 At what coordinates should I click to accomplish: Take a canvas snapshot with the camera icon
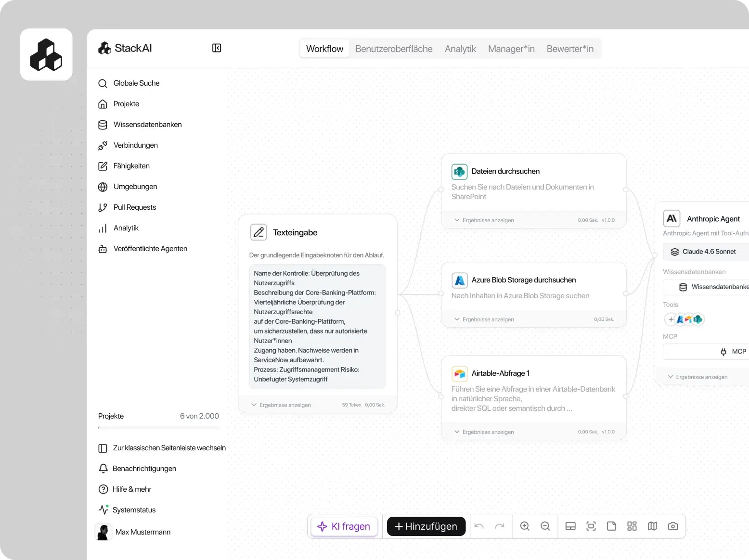(673, 527)
